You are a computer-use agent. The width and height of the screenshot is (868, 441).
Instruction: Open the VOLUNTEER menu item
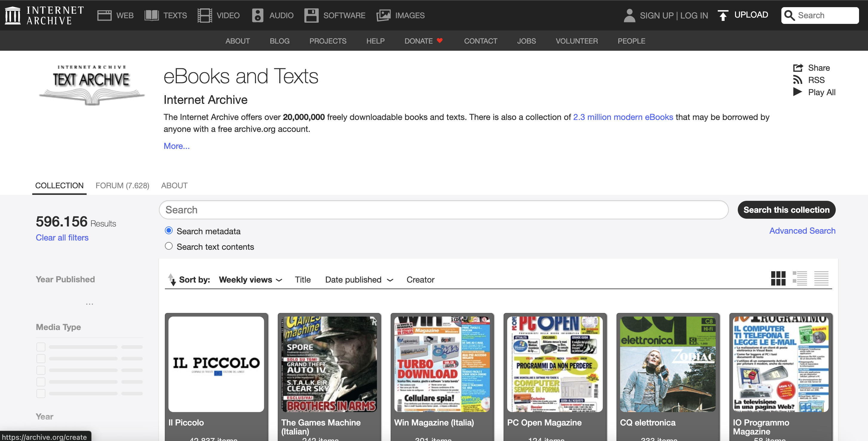click(576, 41)
